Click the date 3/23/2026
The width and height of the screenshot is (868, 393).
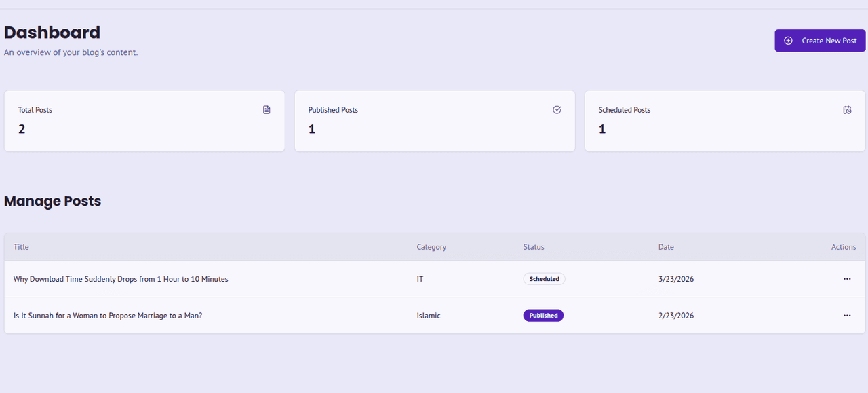(x=676, y=279)
